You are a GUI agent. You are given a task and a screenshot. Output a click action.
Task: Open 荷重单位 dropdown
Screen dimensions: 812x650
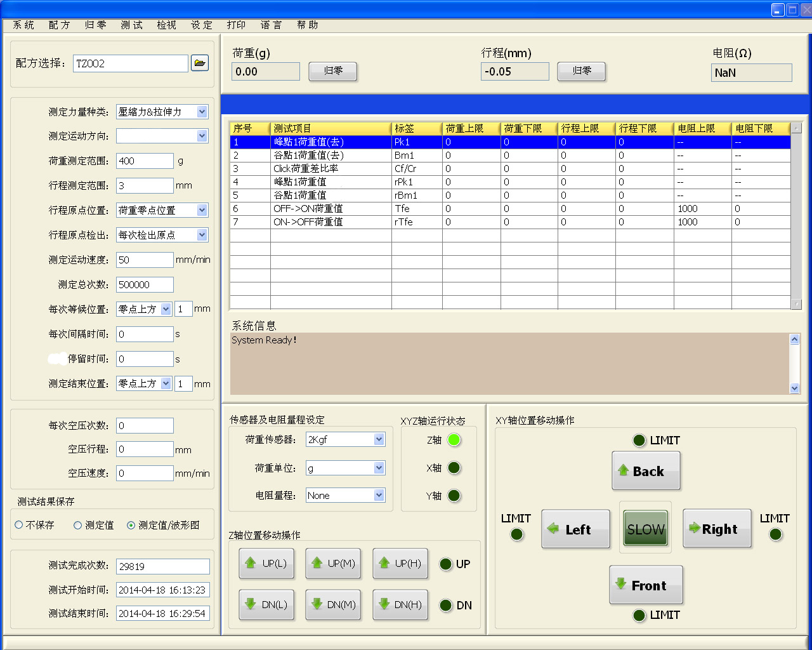379,468
